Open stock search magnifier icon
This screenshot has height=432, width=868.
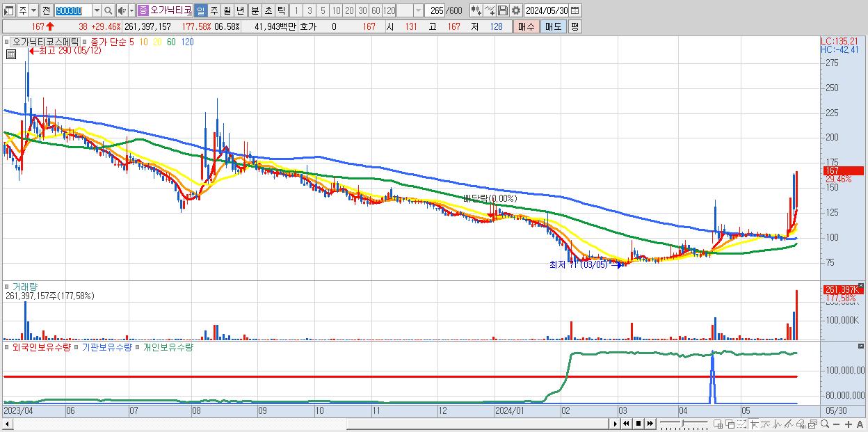[108, 10]
